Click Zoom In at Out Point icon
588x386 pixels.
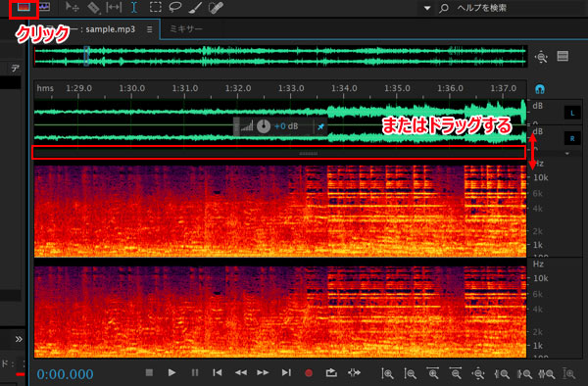pyautogui.click(x=524, y=373)
